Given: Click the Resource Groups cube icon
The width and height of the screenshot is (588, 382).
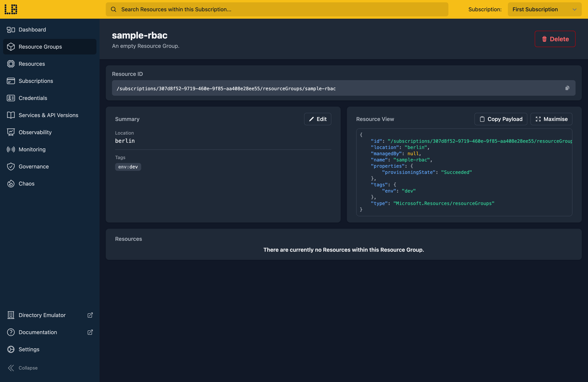Looking at the screenshot, I should point(11,47).
